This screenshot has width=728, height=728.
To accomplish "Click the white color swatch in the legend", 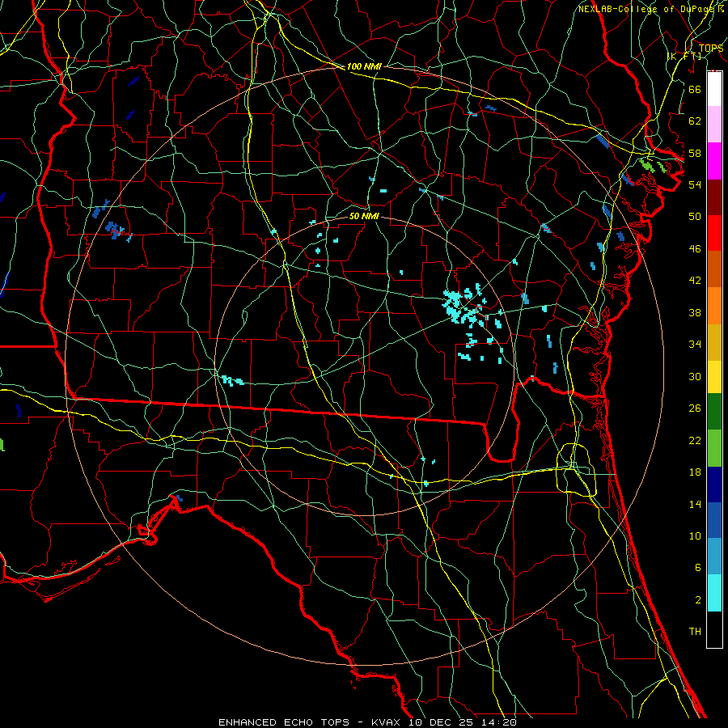I will click(x=714, y=89).
